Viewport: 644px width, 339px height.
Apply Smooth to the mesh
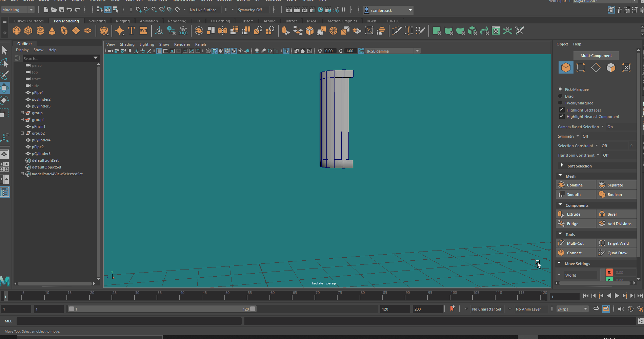pyautogui.click(x=576, y=195)
